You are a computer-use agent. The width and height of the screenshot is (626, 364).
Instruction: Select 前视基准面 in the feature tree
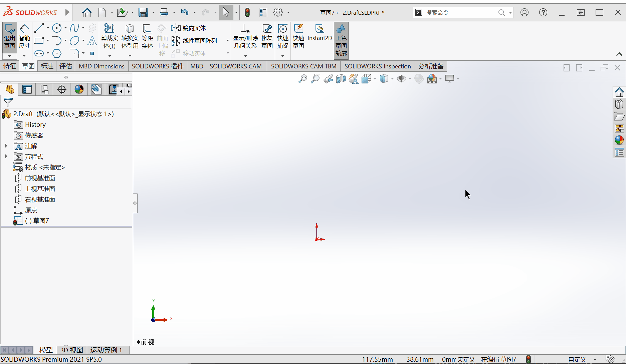pos(40,178)
